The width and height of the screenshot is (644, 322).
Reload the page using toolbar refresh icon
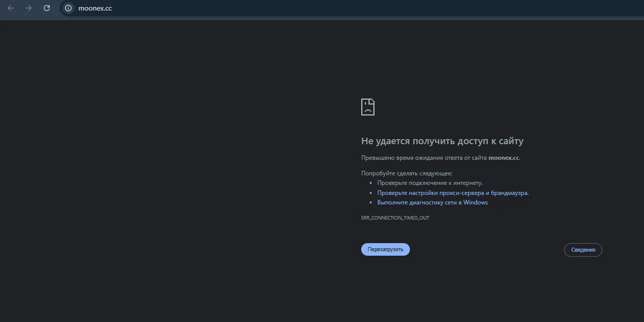click(x=47, y=8)
